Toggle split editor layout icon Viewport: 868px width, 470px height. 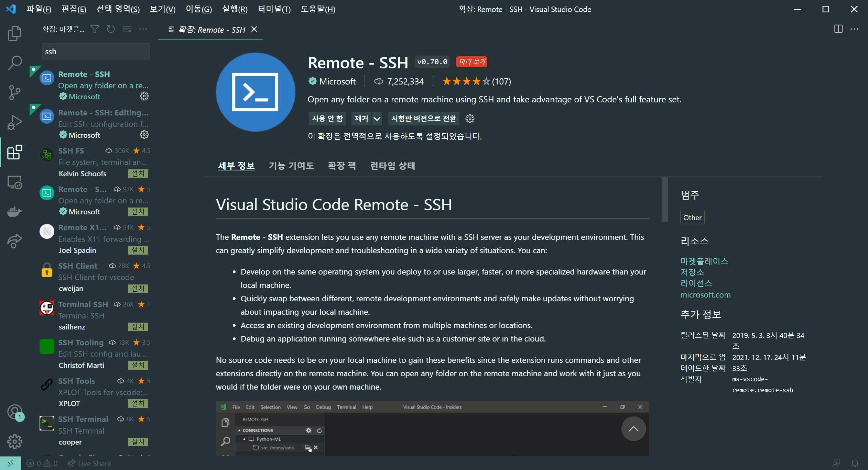(x=838, y=29)
